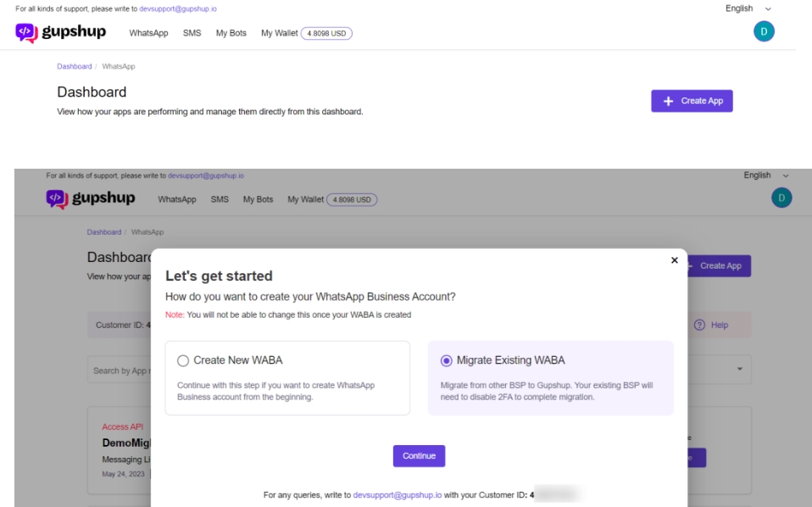Go to Dashboard breadcrumb in dimmed background
812x507 pixels.
pyautogui.click(x=104, y=232)
